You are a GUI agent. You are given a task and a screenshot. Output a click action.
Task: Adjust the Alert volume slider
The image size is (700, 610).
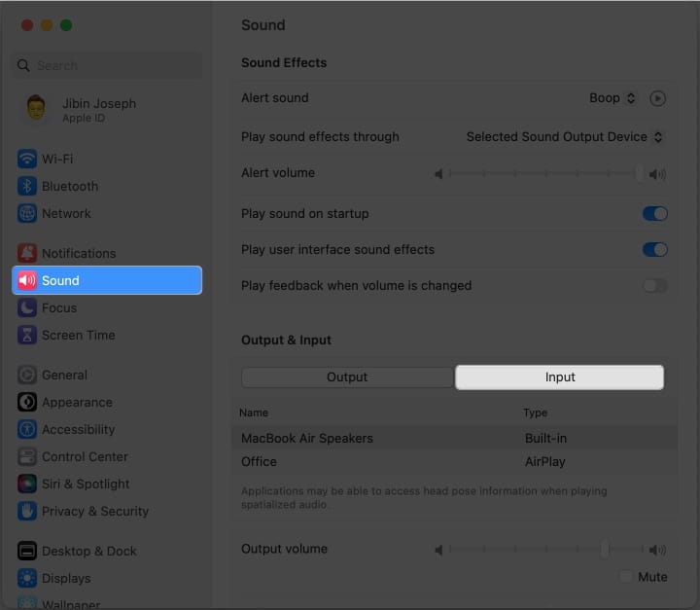click(x=545, y=173)
